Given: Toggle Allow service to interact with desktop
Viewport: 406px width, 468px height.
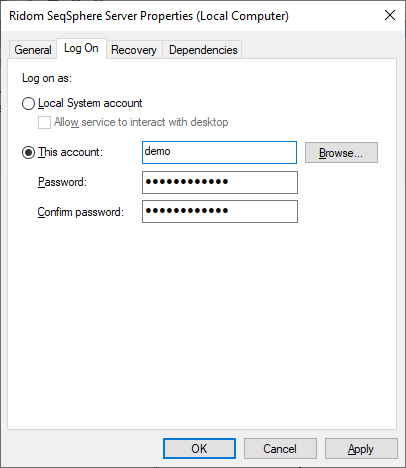Looking at the screenshot, I should pyautogui.click(x=44, y=122).
